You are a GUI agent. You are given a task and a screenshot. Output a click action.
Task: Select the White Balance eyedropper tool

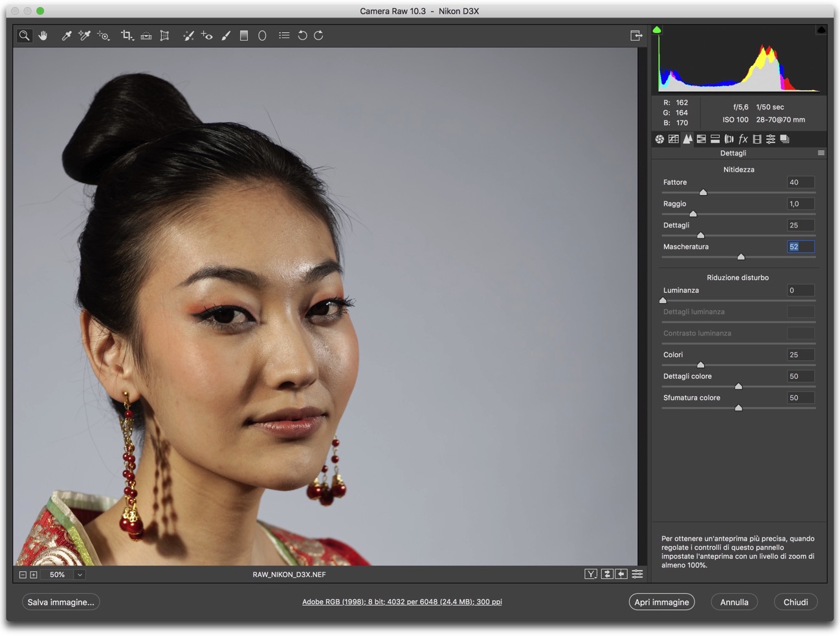(x=66, y=36)
